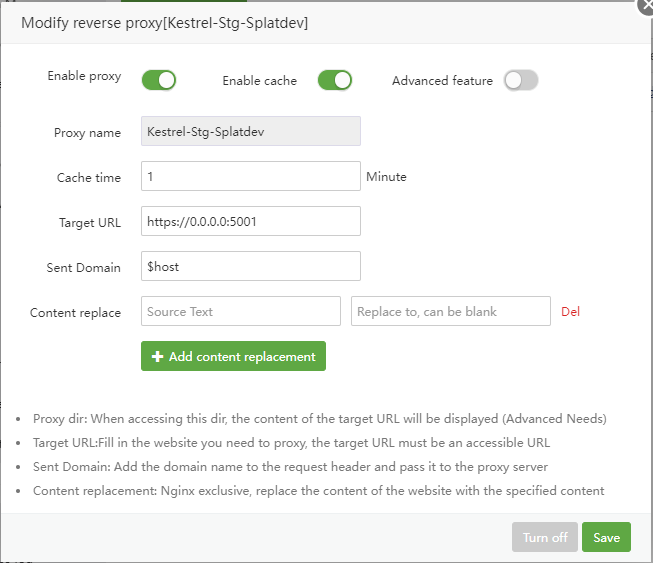The image size is (653, 563).
Task: Click the Proxy name field
Action: (250, 132)
